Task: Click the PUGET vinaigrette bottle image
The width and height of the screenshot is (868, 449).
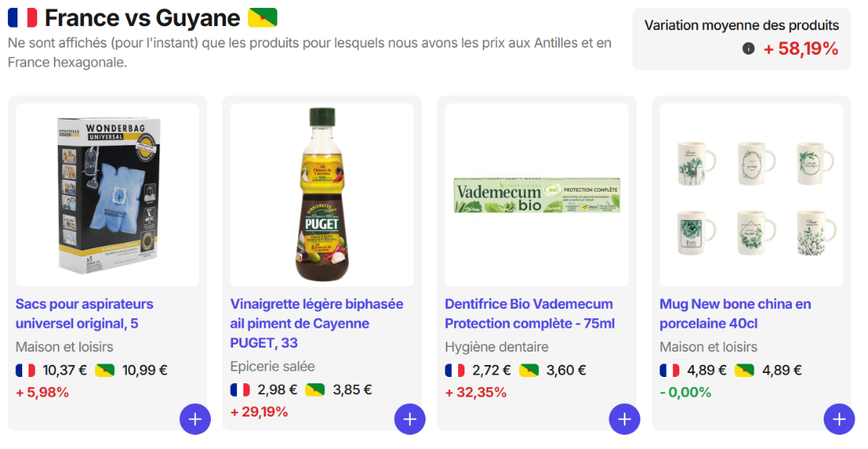Action: click(322, 194)
